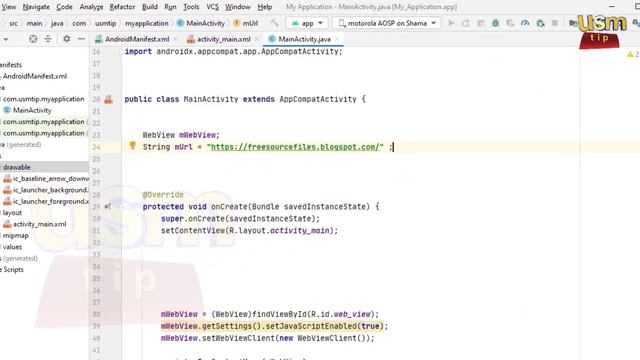Close the MainActivity.java tab
This screenshot has height=360, width=640.
(337, 39)
